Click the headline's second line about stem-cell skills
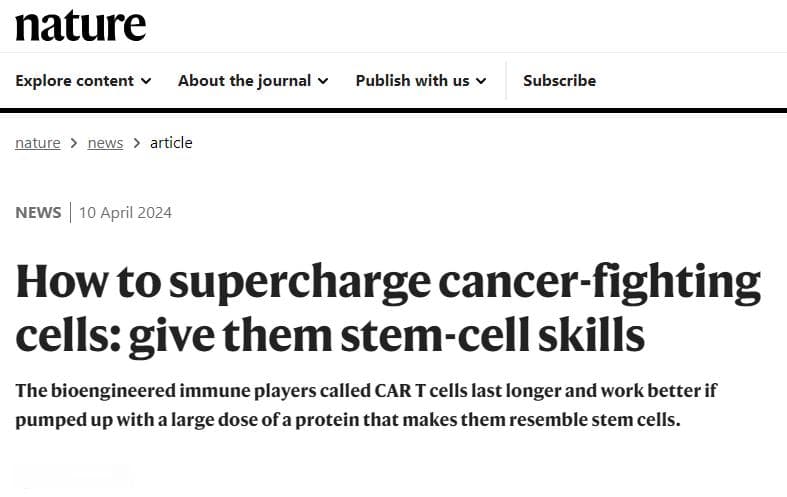 point(330,336)
